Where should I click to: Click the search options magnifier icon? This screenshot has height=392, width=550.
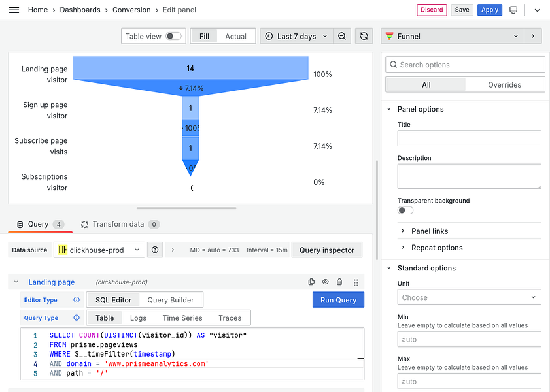394,65
